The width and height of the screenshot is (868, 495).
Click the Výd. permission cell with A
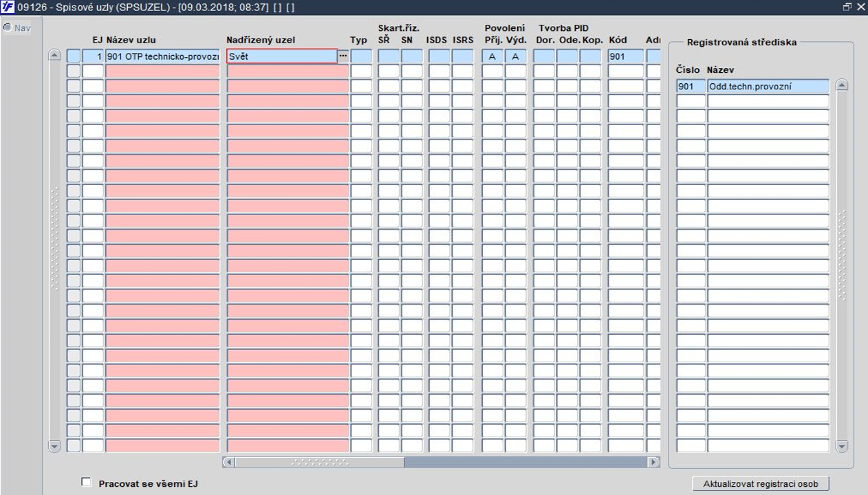point(515,56)
